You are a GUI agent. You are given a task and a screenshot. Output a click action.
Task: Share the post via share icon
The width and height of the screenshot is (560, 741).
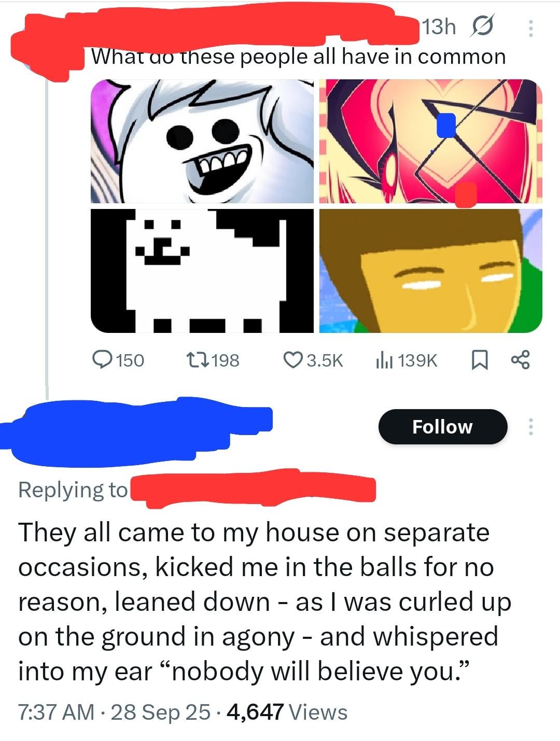click(x=520, y=359)
